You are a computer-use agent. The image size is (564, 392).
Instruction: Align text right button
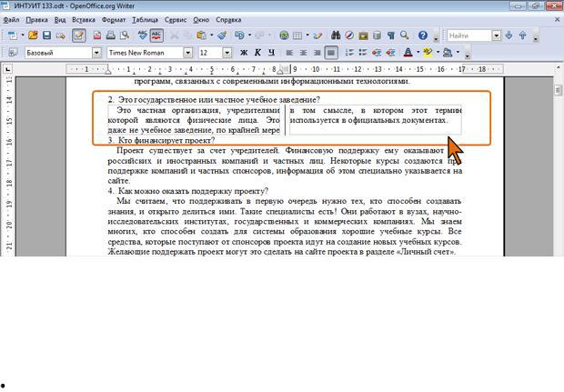click(x=317, y=53)
